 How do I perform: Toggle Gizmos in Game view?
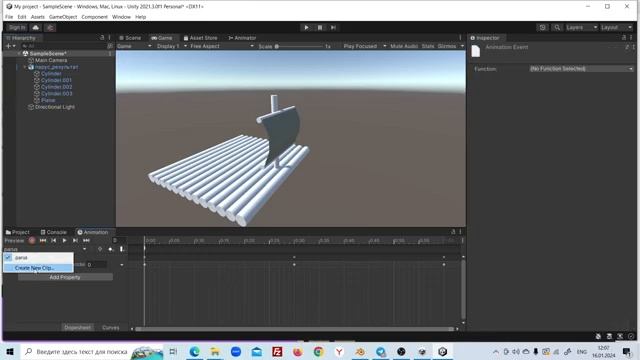point(447,46)
